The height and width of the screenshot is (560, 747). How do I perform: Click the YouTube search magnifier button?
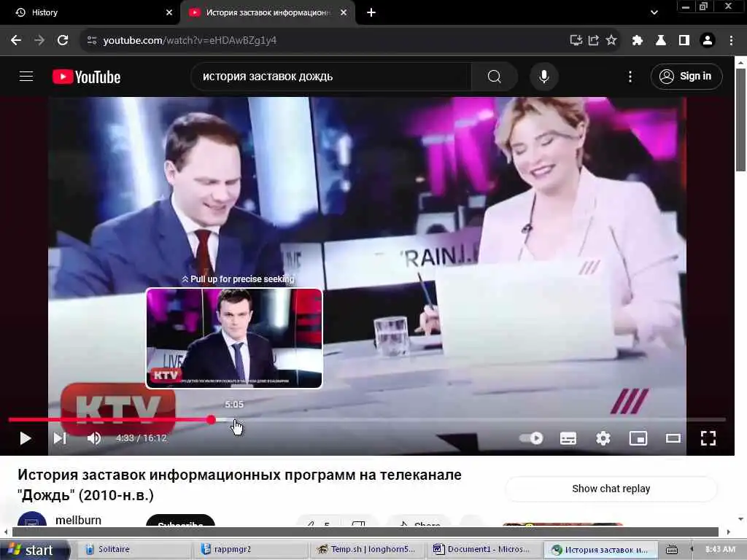point(494,76)
